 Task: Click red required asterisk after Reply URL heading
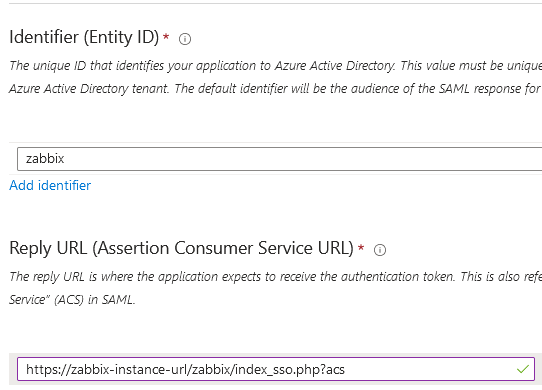tap(361, 247)
